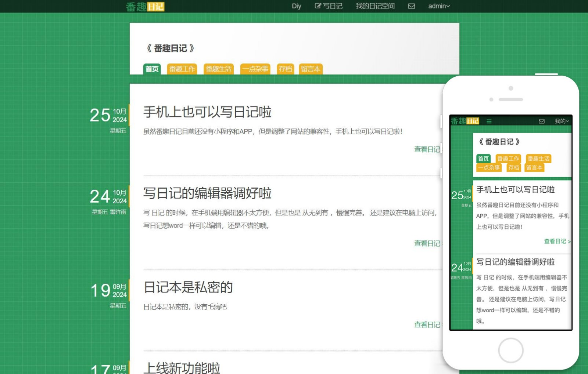Expand the 我的 dropdown in phone mockup
Viewport: 588px width, 374px height.
pyautogui.click(x=562, y=121)
